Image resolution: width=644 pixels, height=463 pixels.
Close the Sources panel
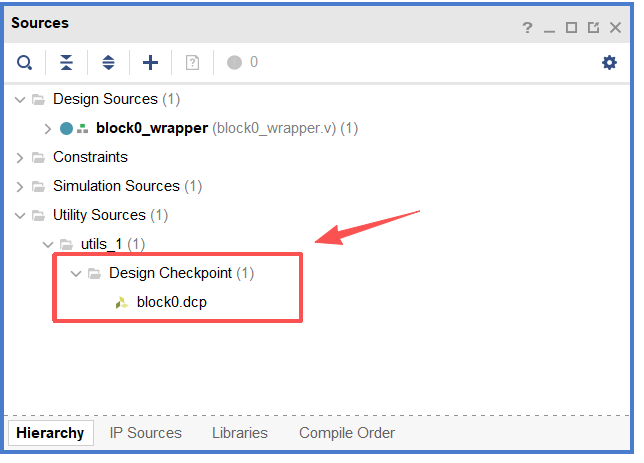click(x=615, y=28)
